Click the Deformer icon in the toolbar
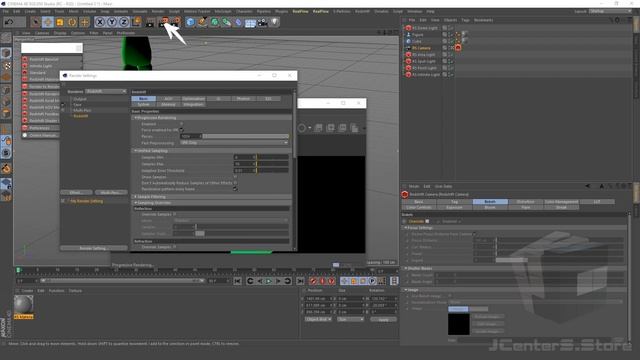Screen dimensions: 640x360 (x=238, y=22)
